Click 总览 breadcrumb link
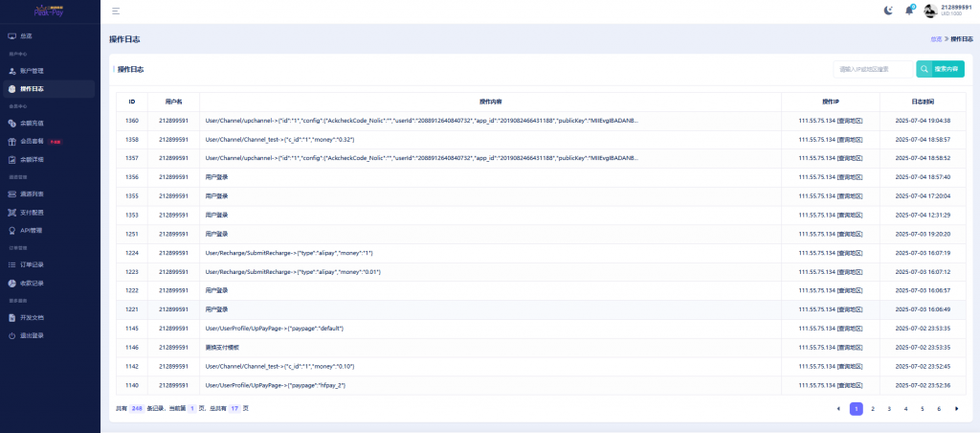 tap(935, 38)
